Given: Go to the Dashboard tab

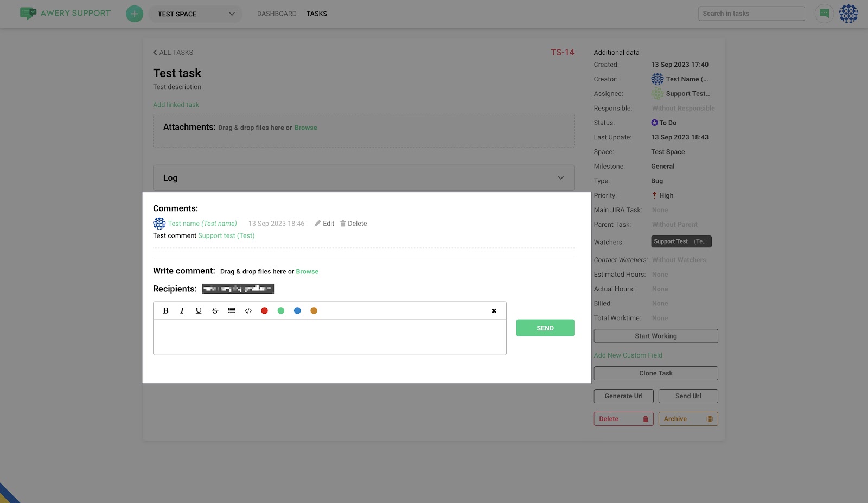Looking at the screenshot, I should (277, 14).
